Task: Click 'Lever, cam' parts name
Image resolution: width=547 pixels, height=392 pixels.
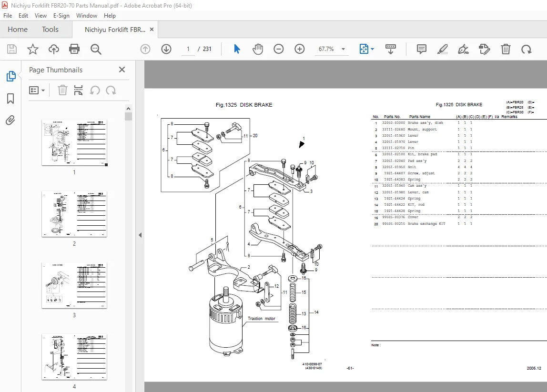Action: pos(418,192)
